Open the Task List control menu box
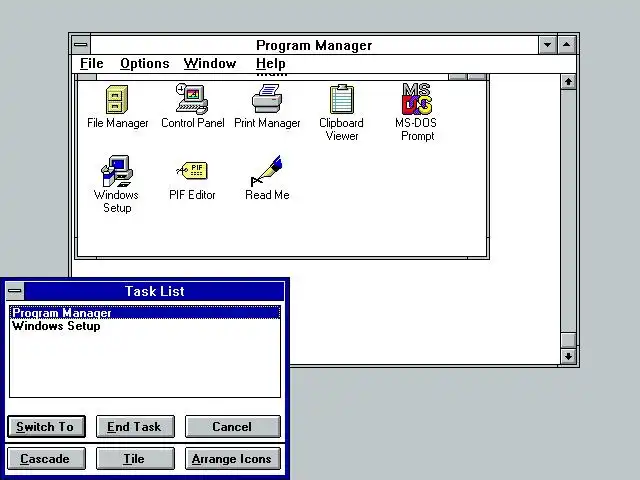Image resolution: width=640 pixels, height=480 pixels. [15, 291]
